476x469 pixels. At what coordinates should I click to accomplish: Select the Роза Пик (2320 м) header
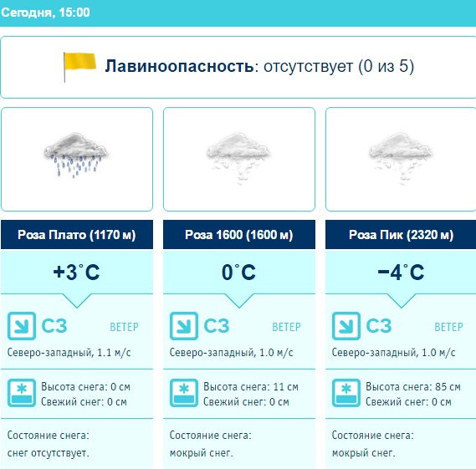point(401,235)
